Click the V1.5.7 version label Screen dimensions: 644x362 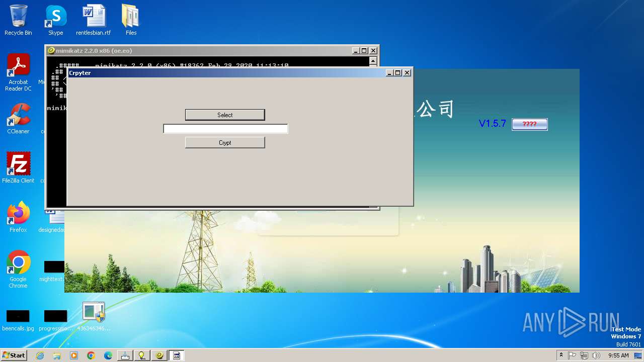coord(492,123)
